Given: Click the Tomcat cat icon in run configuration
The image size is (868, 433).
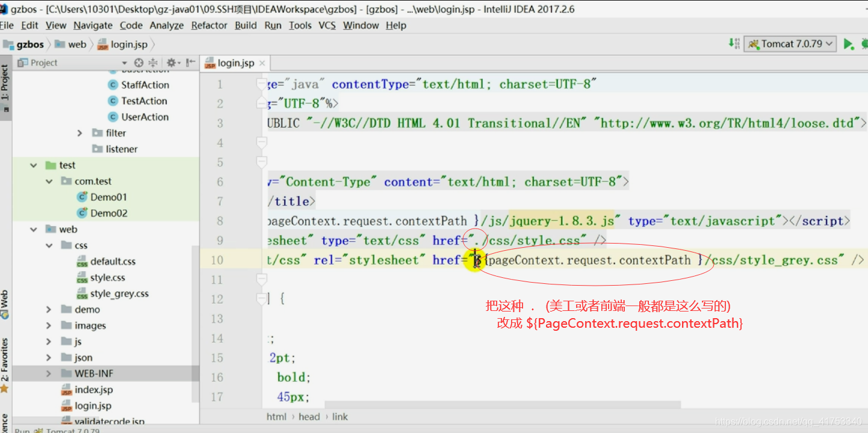Looking at the screenshot, I should [754, 44].
